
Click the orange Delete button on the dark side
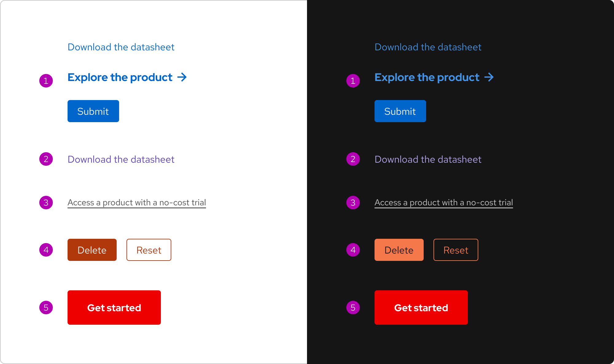coord(399,250)
